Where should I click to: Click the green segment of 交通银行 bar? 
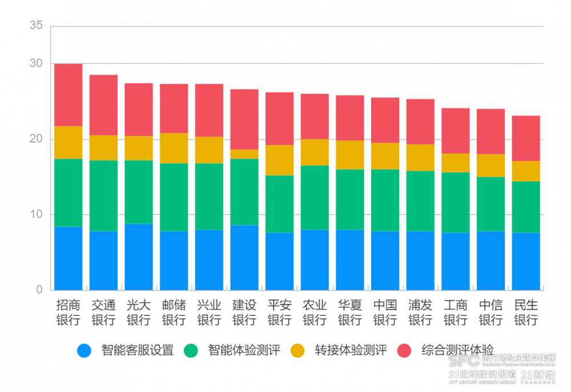[103, 196]
